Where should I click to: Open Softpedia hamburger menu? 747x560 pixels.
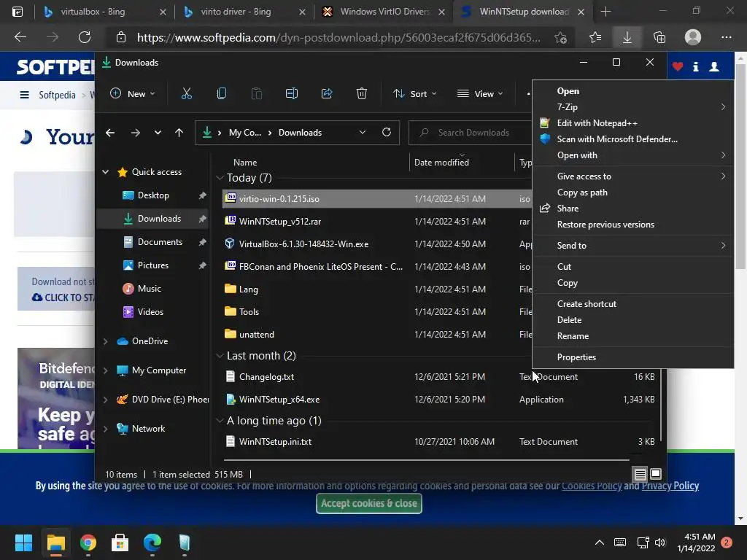pyautogui.click(x=24, y=95)
